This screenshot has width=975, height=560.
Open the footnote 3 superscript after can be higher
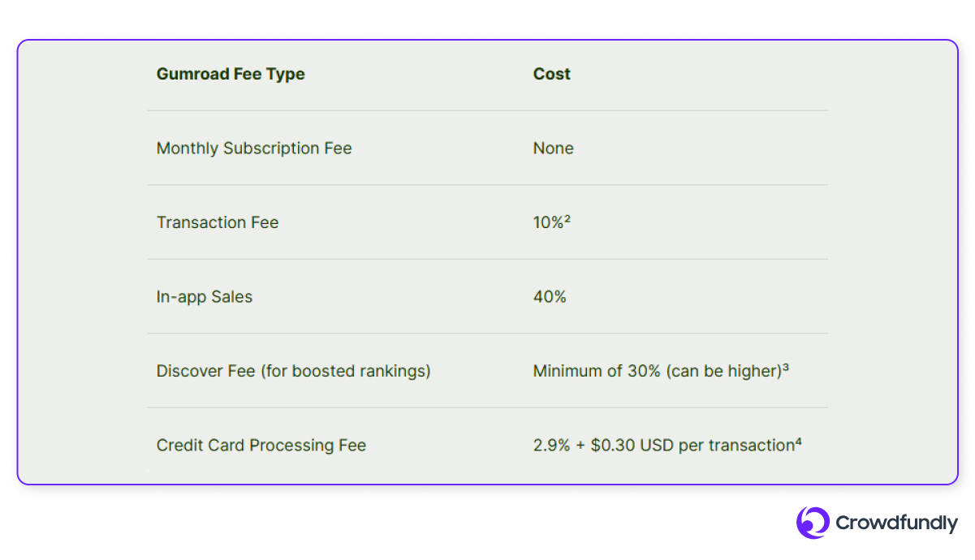click(x=787, y=368)
